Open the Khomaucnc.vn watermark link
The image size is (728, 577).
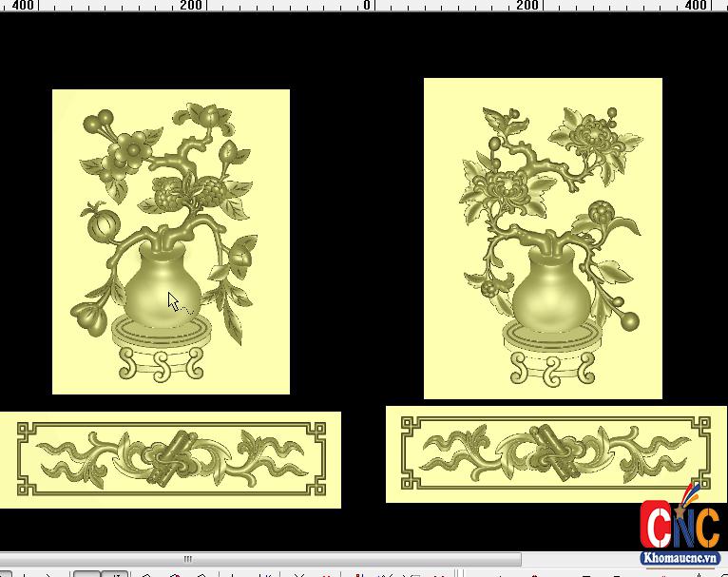pos(679,560)
